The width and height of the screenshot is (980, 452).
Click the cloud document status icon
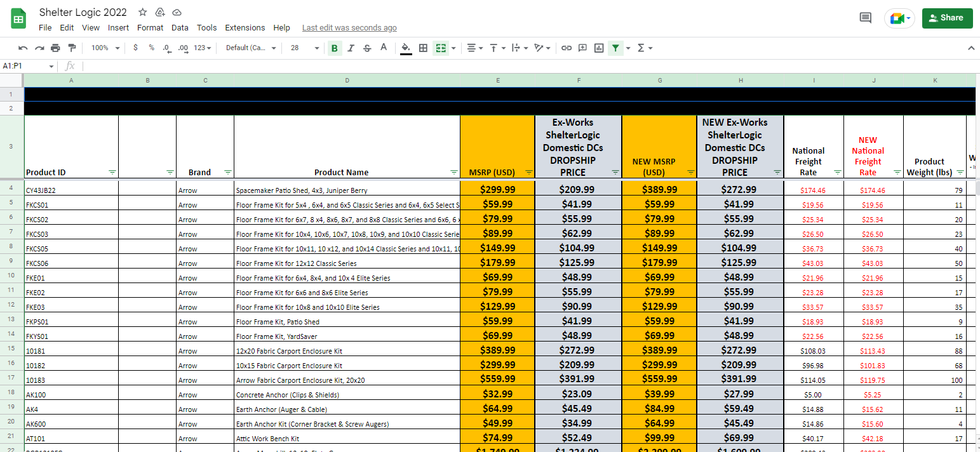177,12
